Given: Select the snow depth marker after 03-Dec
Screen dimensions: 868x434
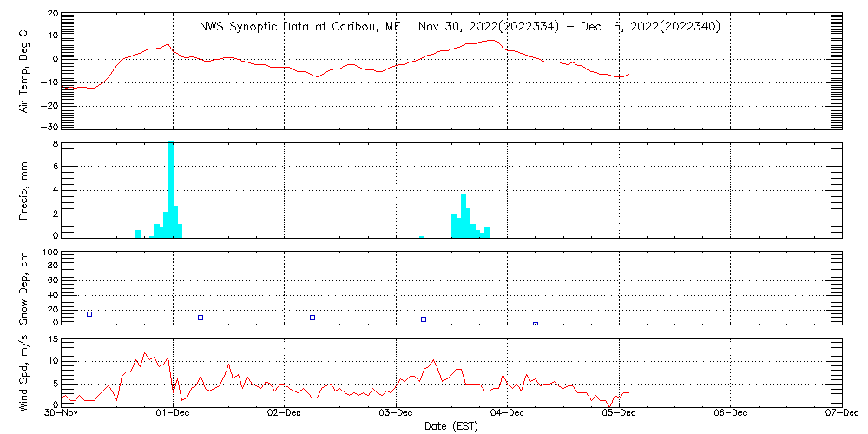Looking at the screenshot, I should [424, 319].
